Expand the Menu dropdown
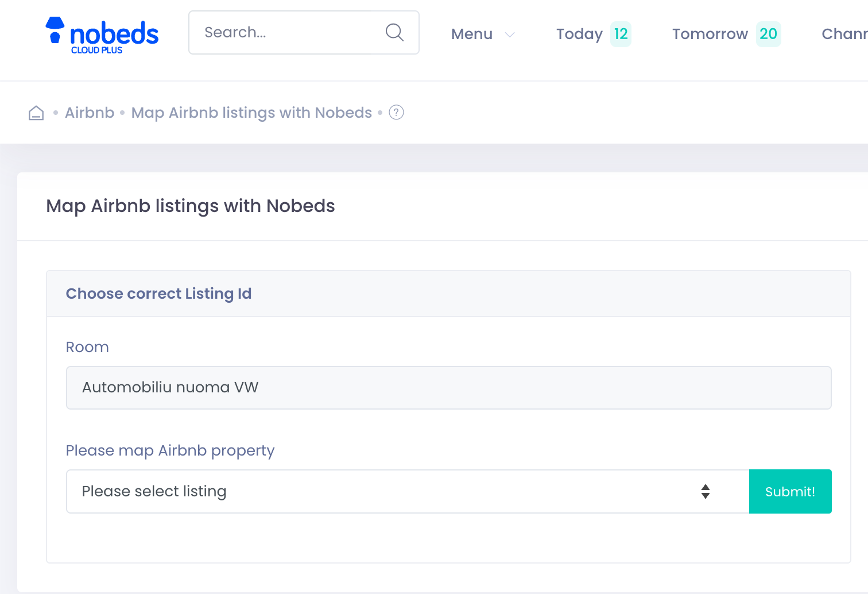 [472, 34]
